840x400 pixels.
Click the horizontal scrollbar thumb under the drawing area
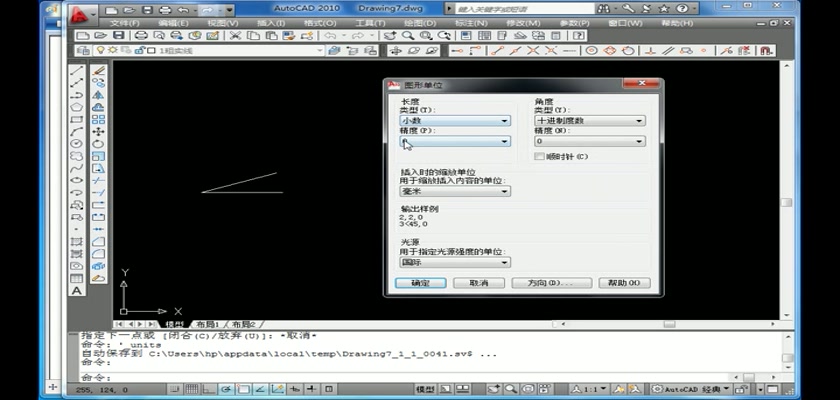(x=669, y=324)
